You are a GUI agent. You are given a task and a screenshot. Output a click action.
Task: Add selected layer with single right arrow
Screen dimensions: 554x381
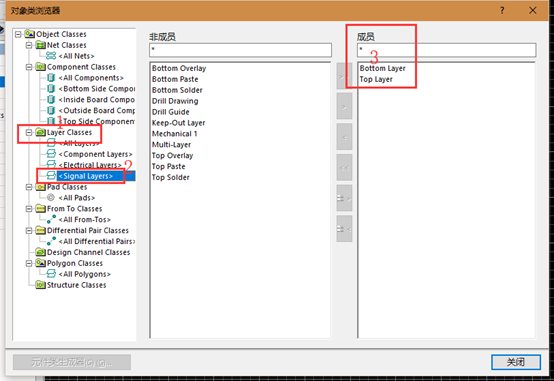coord(344,107)
